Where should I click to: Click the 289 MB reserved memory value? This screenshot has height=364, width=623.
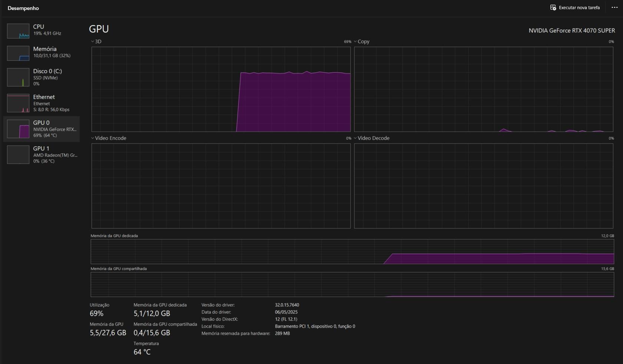[x=282, y=334]
